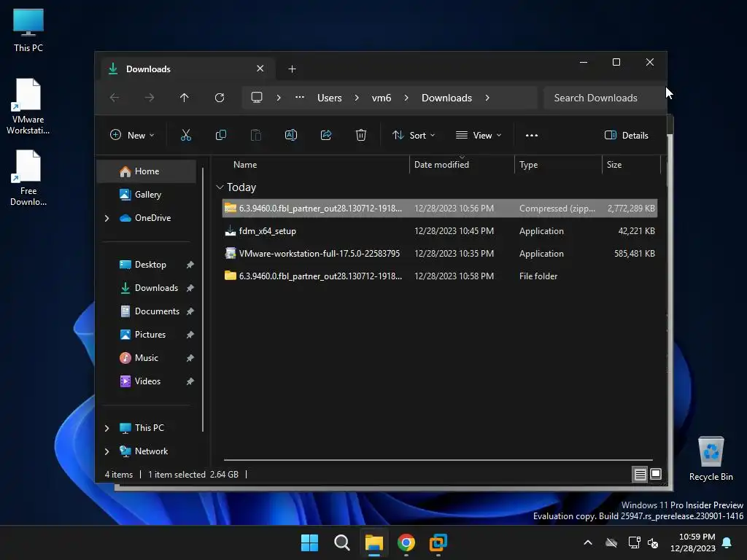Sort by the Type column header
The image size is (747, 560).
click(528, 165)
